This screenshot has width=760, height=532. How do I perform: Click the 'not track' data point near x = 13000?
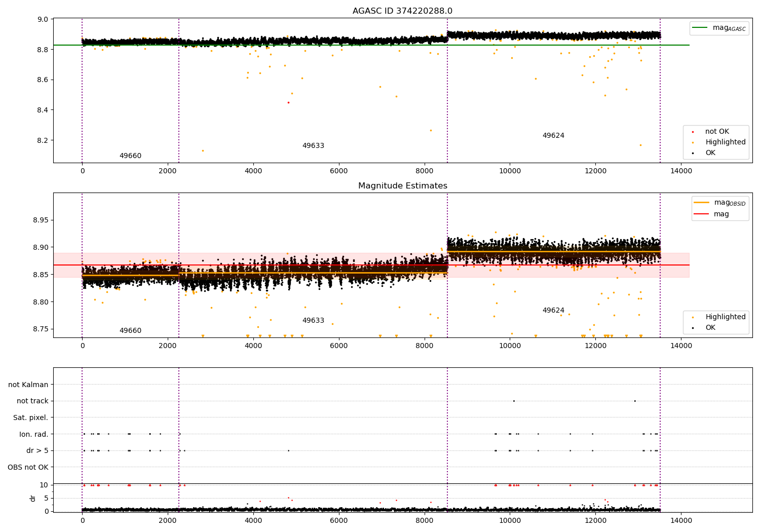[x=635, y=401]
